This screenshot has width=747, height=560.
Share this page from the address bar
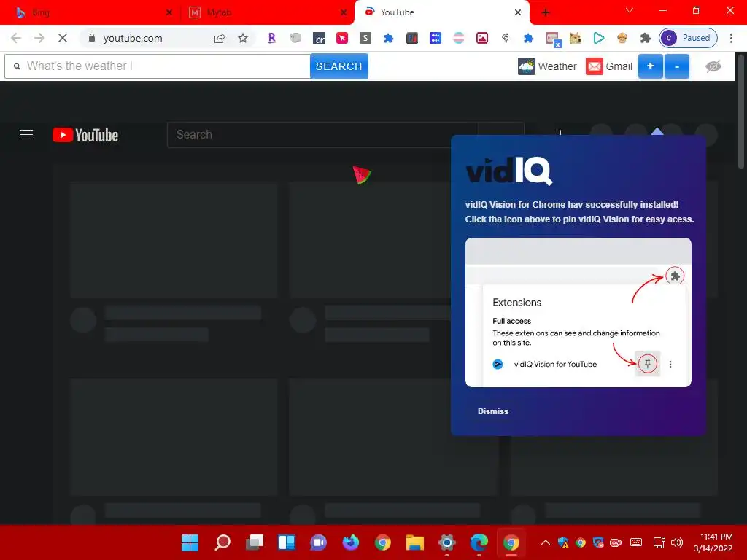pos(219,38)
